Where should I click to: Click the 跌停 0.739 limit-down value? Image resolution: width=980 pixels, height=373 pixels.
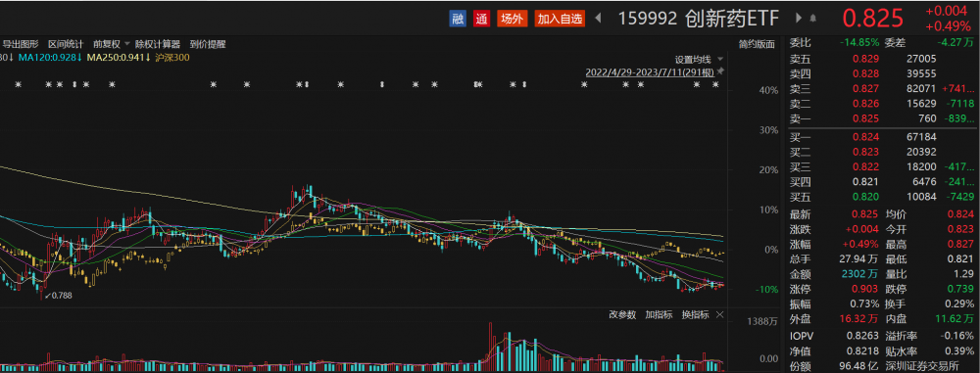(961, 290)
